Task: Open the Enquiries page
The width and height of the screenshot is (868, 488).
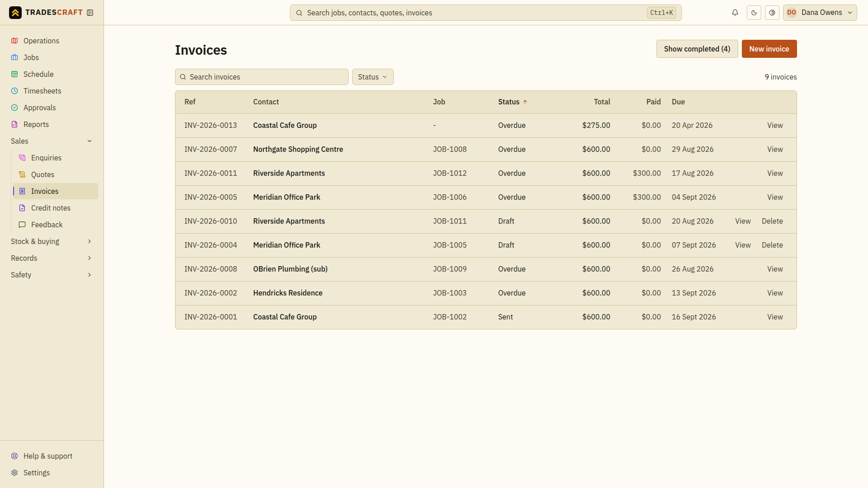Action: [x=56, y=158]
